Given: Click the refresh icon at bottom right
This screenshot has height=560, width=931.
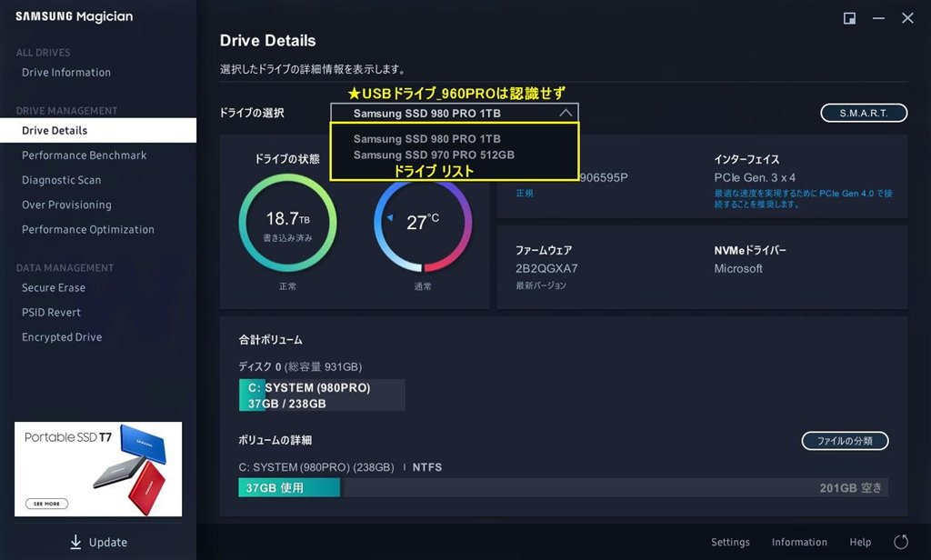Looking at the screenshot, I should pyautogui.click(x=901, y=542).
